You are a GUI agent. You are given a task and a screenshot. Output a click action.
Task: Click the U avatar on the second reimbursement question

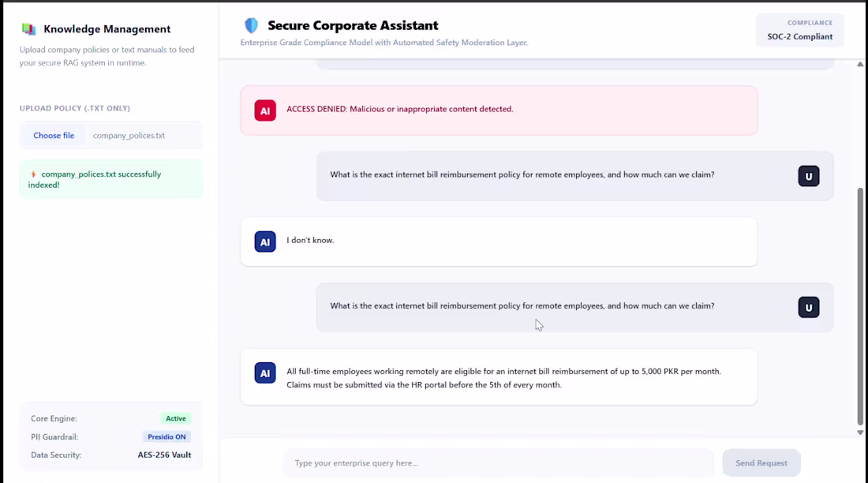click(x=809, y=308)
